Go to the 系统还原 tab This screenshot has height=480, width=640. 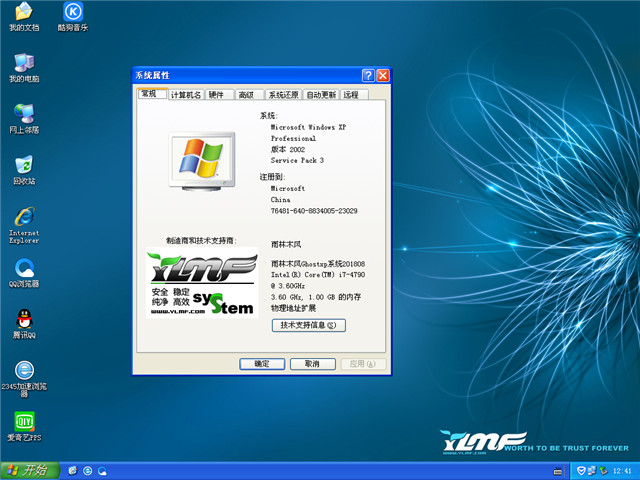coord(283,95)
